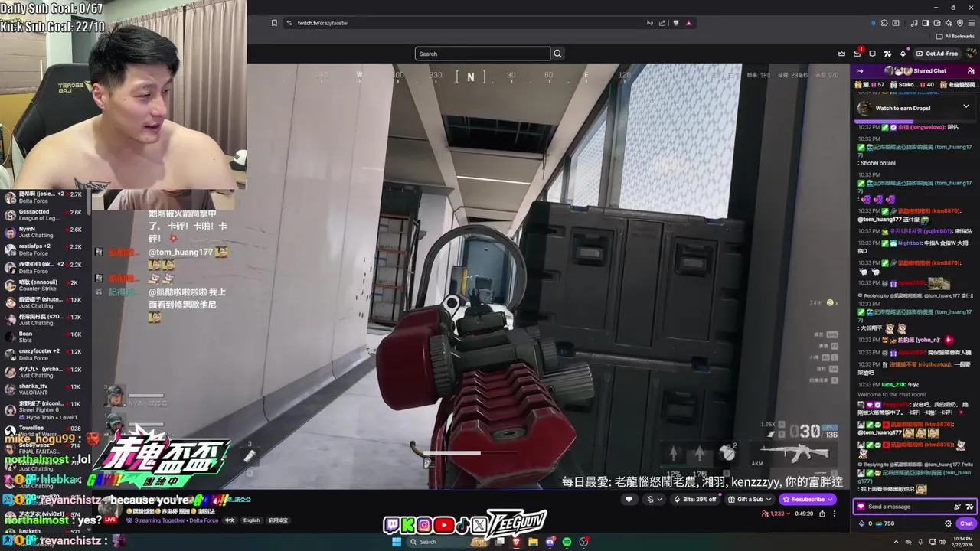This screenshot has height=551, width=980.
Task: Open channel points 756 balance
Action: coord(884,523)
